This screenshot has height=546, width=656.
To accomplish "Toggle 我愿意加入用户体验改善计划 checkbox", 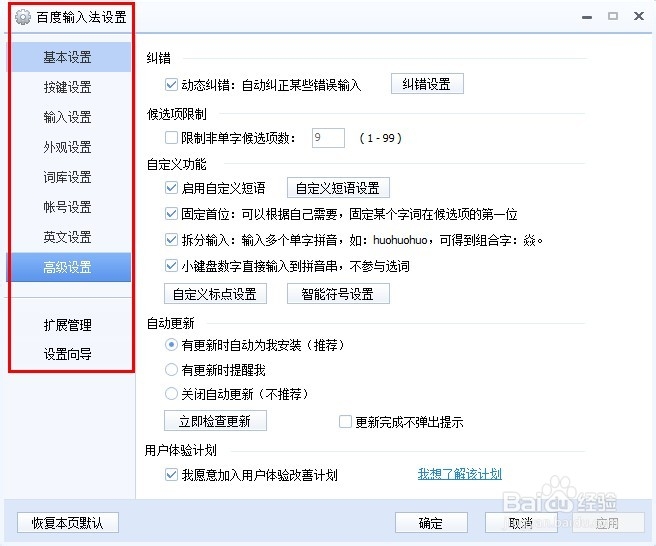I will tap(171, 475).
